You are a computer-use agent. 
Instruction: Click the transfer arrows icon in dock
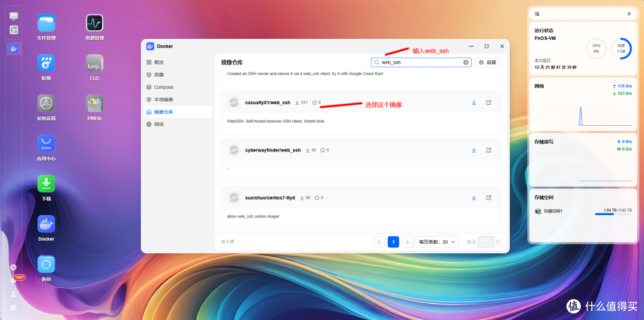[x=13, y=267]
